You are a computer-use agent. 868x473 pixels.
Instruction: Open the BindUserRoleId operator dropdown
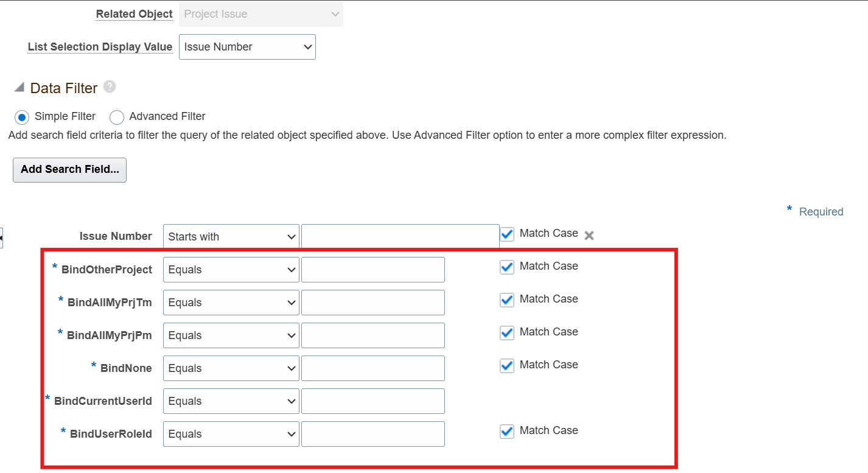tap(231, 434)
